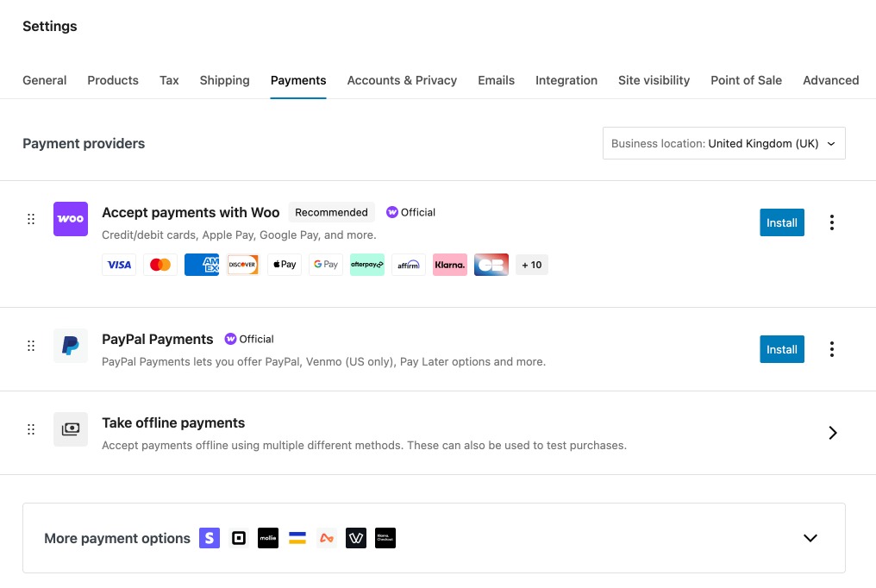Click the Google Pay icon
The image size is (876, 588).
(x=325, y=265)
